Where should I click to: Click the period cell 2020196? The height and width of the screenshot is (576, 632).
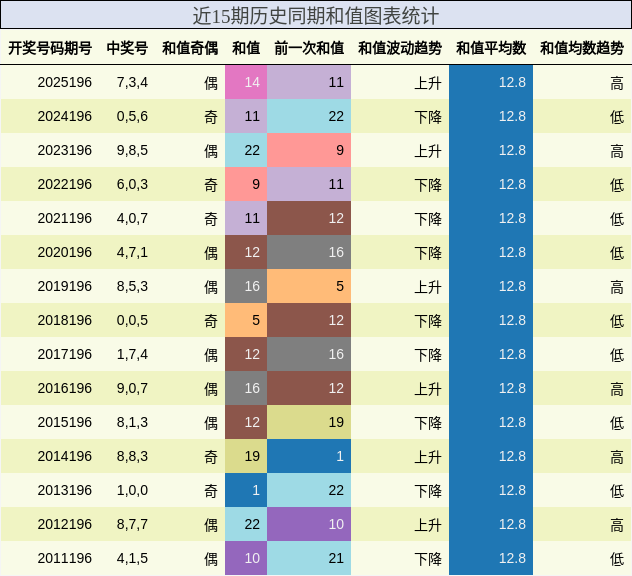[65, 252]
